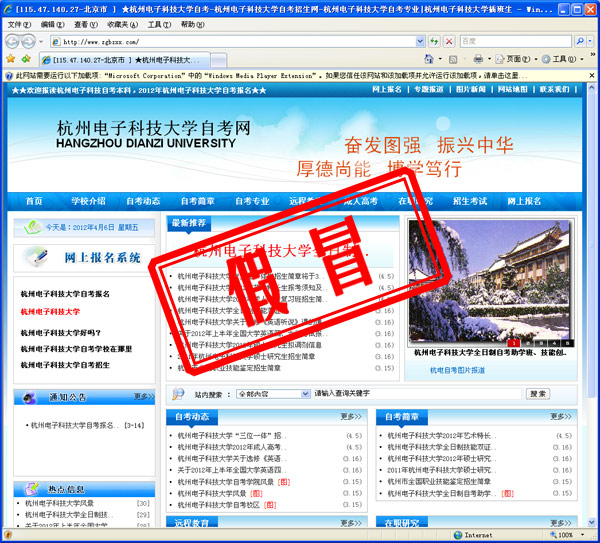Open the 自考专业 navigation link
The image size is (600, 543).
(x=252, y=201)
